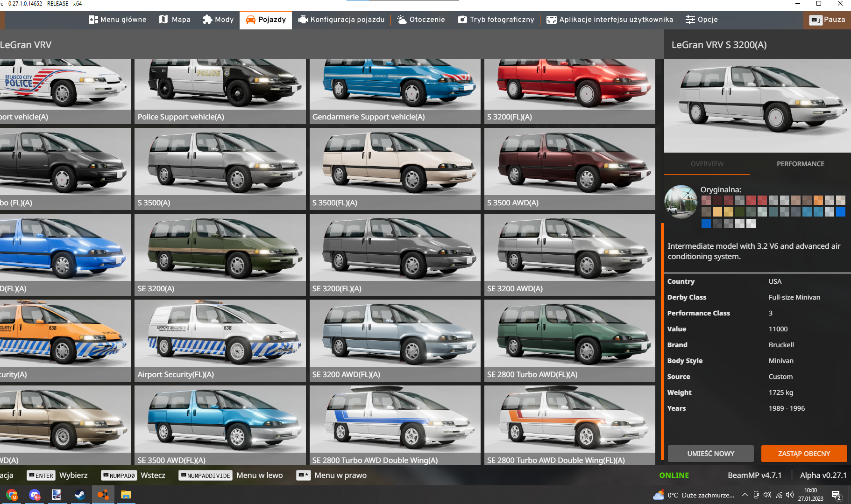This screenshot has height=504, width=851.
Task: Open Chrome from the taskbar
Action: (12, 495)
